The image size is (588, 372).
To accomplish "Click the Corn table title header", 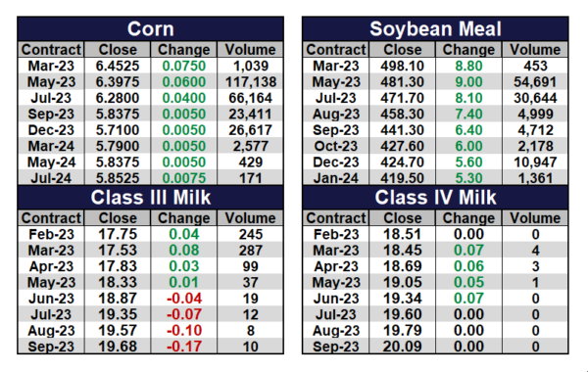I will click(150, 28).
